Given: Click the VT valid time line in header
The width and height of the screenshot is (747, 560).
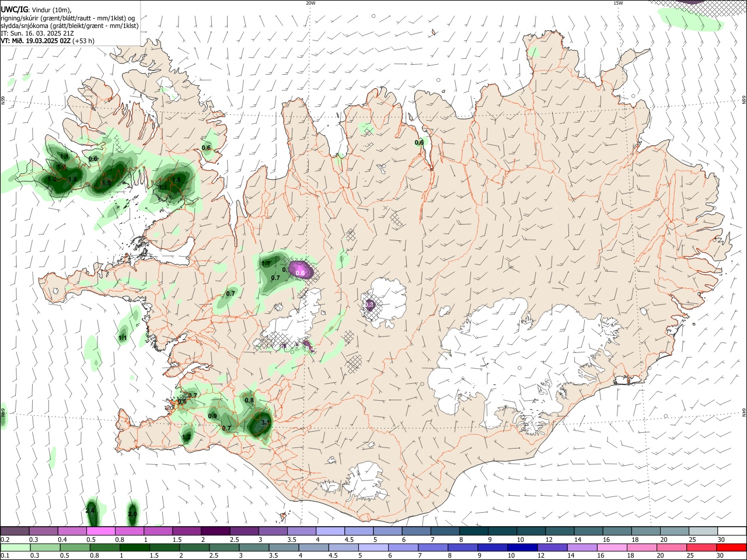Looking at the screenshot, I should pos(48,41).
